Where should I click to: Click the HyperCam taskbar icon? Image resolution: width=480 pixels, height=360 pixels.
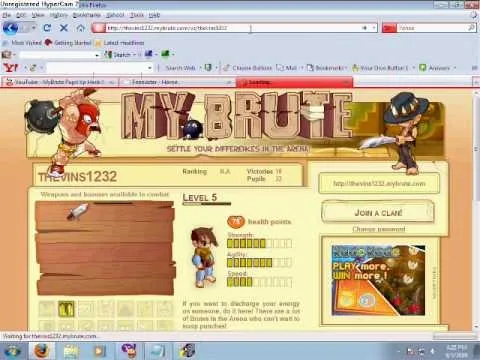click(x=187, y=351)
